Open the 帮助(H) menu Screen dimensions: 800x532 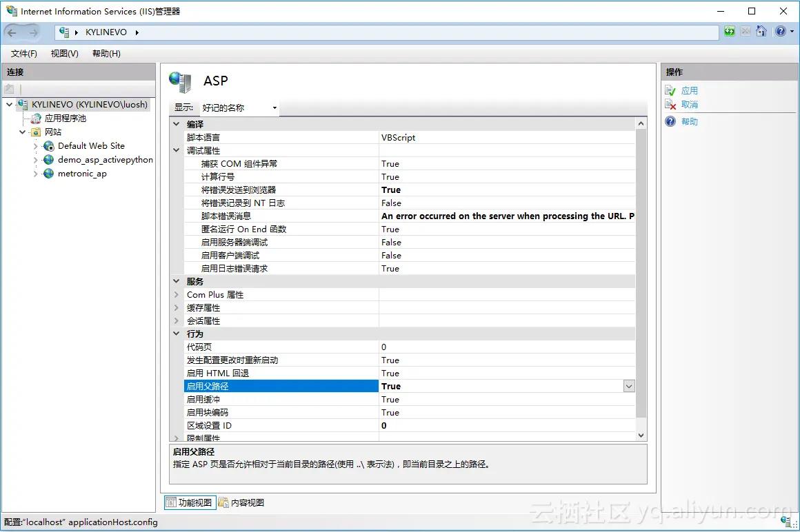(106, 54)
